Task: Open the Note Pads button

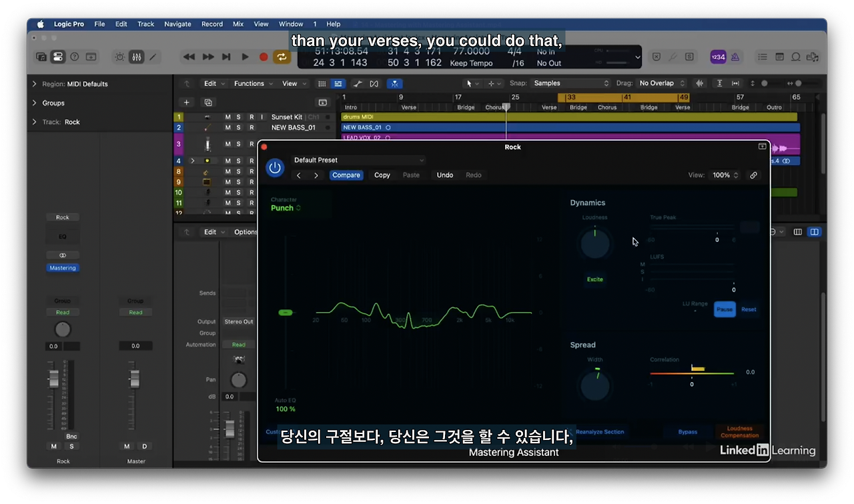Action: (x=779, y=57)
